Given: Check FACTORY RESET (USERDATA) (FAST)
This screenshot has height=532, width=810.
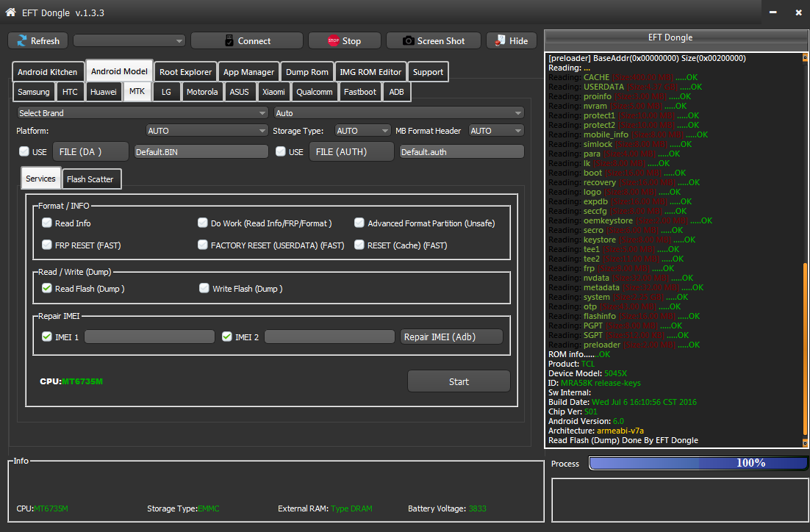Looking at the screenshot, I should [x=203, y=245].
